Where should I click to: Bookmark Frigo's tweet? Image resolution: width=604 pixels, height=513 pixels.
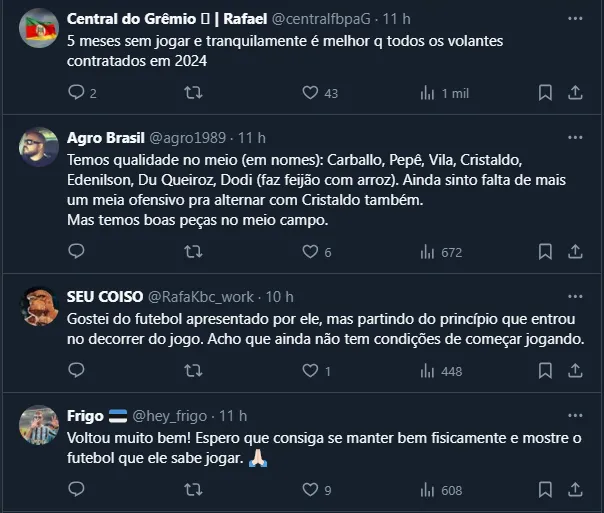[545, 490]
